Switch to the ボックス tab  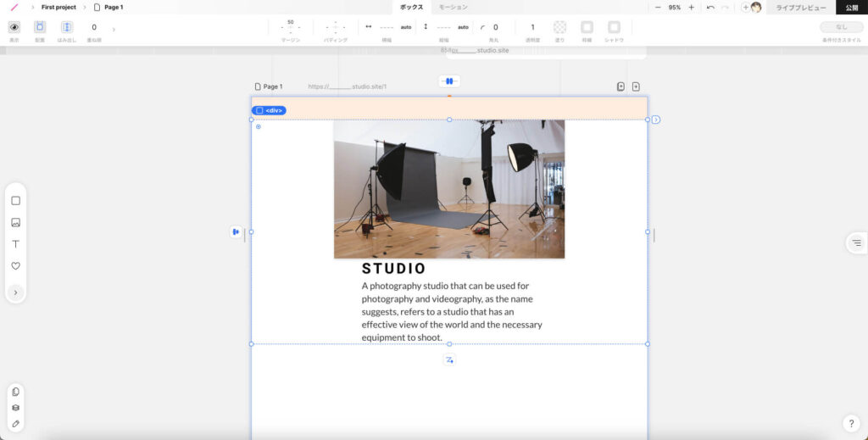(x=411, y=7)
